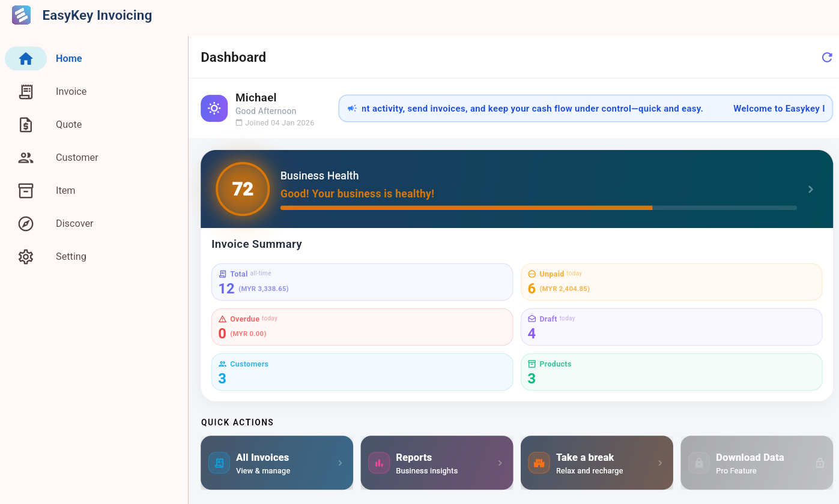Open the Products count card
This screenshot has height=504, width=839.
point(671,372)
